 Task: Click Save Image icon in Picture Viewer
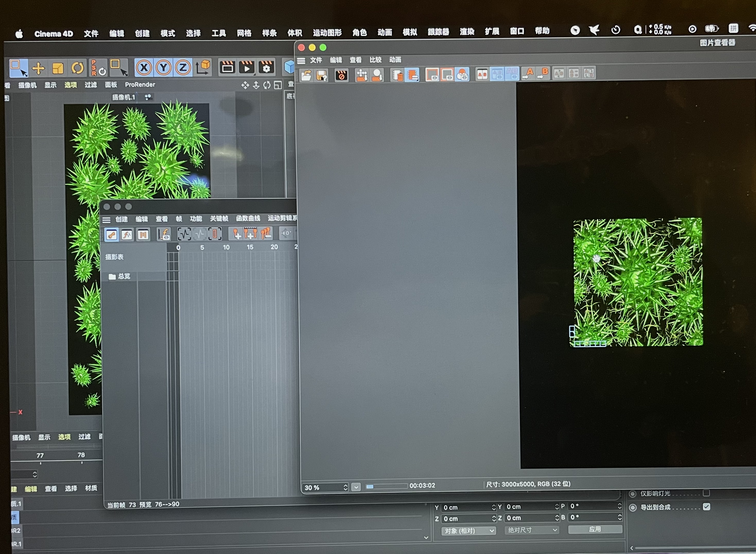pyautogui.click(x=321, y=75)
